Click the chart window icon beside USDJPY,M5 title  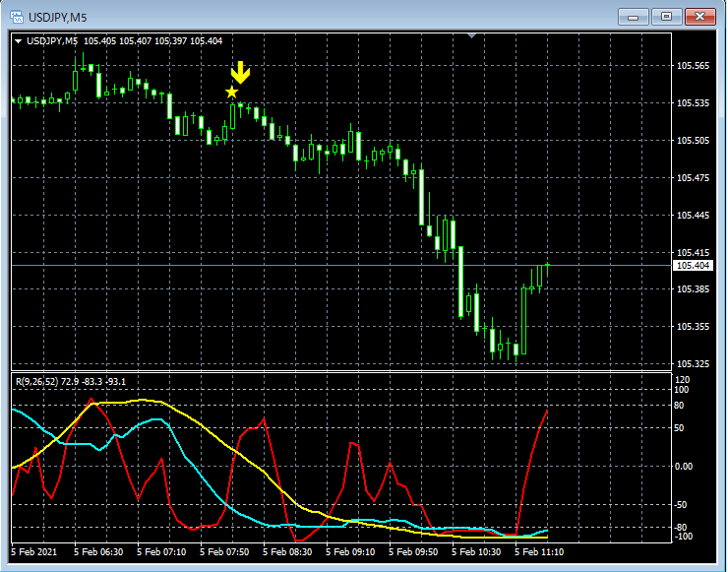tap(17, 18)
